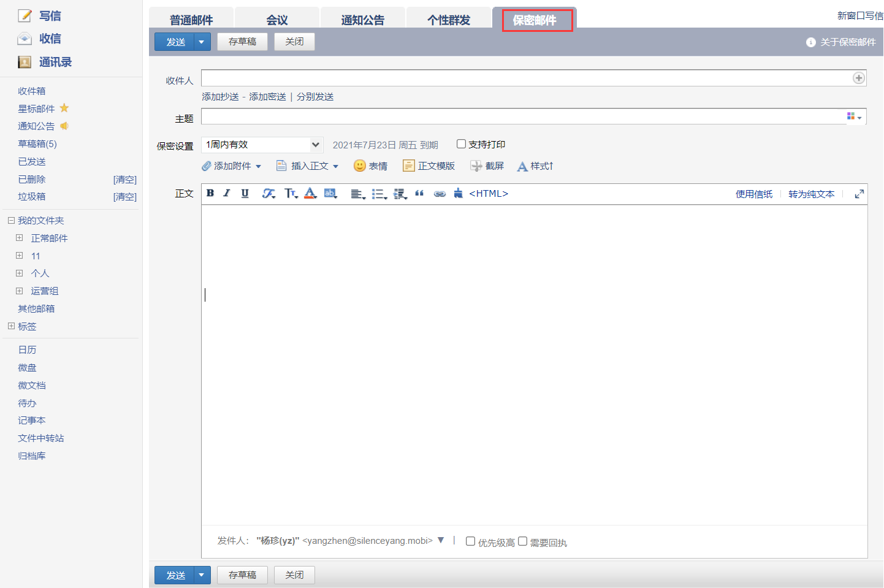884x588 pixels.
Task: Click the blockquote quotation icon
Action: pyautogui.click(x=419, y=193)
